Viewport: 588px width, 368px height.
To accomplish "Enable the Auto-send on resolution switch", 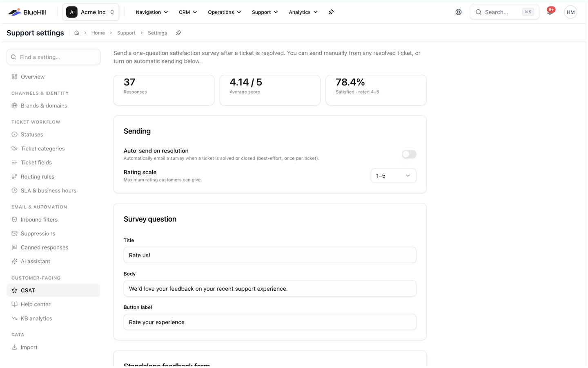I will point(409,154).
